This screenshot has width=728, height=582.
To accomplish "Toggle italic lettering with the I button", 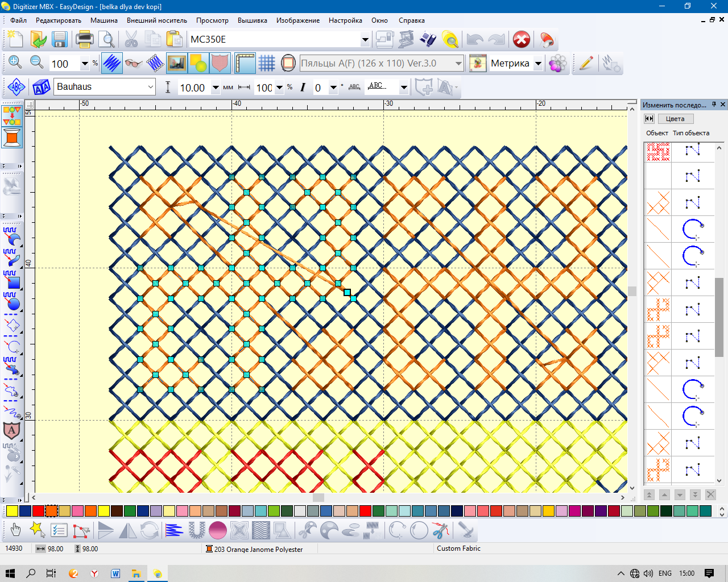I will click(x=303, y=88).
